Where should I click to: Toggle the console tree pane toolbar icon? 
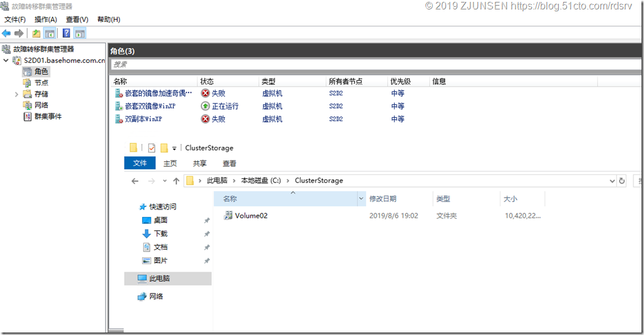(x=49, y=34)
